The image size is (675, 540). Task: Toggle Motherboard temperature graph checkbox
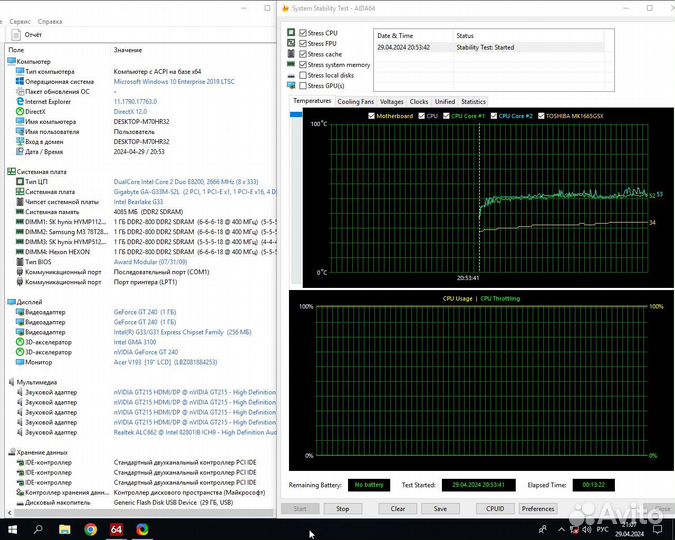point(372,116)
